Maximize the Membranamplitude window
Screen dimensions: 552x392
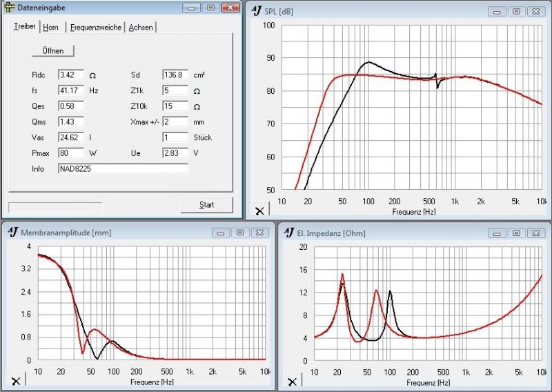pos(240,233)
